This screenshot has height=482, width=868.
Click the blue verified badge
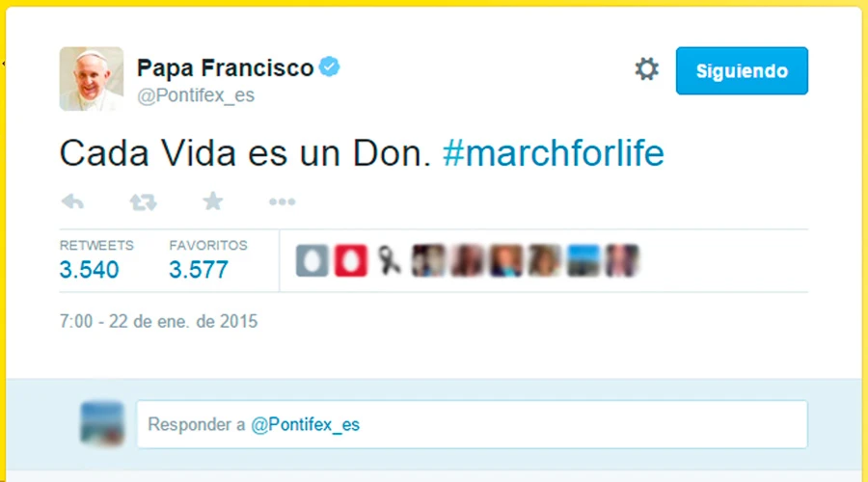(330, 67)
